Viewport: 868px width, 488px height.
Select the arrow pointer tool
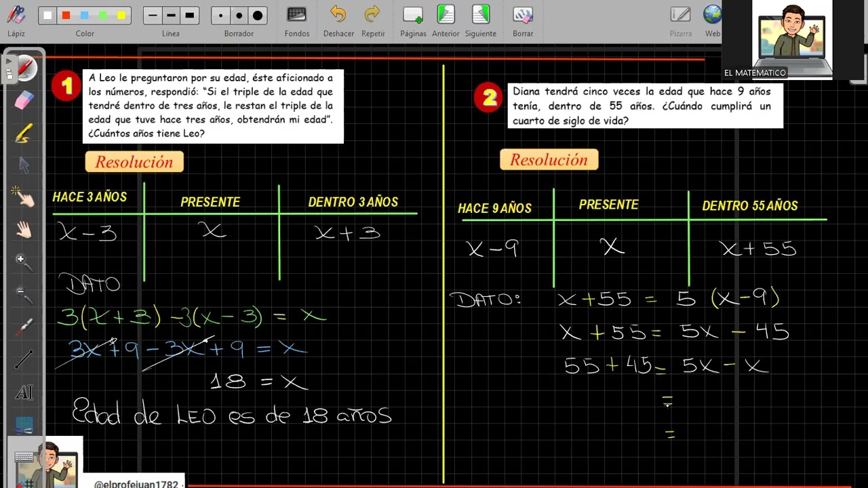(x=24, y=165)
